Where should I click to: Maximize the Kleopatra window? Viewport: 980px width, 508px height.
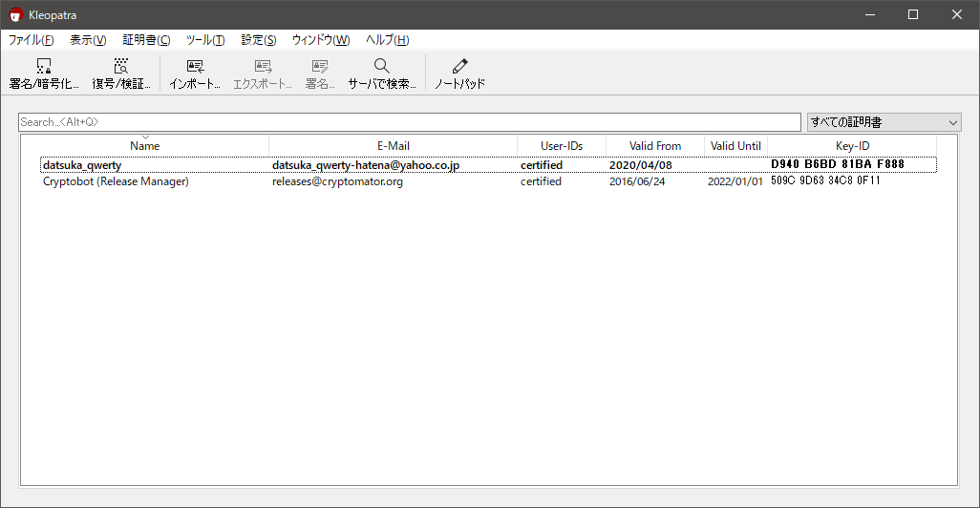pyautogui.click(x=913, y=14)
